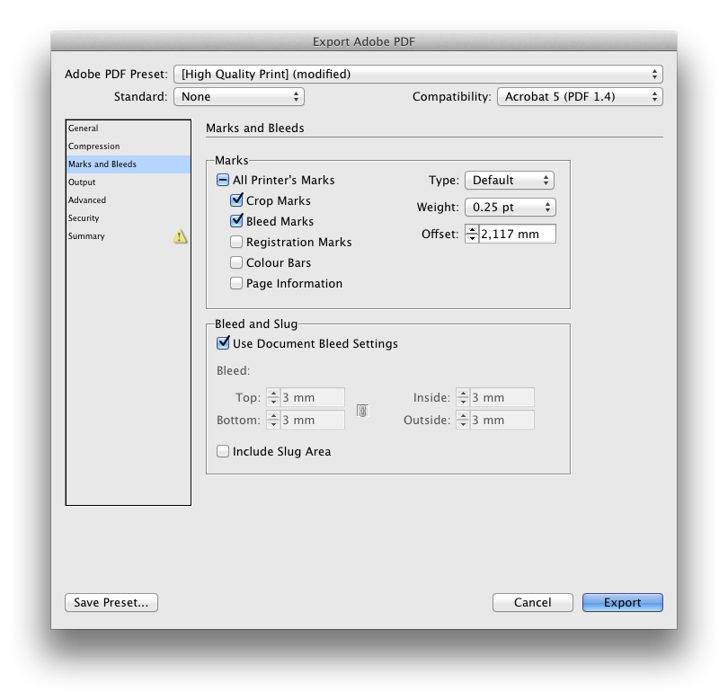Open the marks Type dropdown
Viewport: 728px width, 700px height.
click(510, 180)
